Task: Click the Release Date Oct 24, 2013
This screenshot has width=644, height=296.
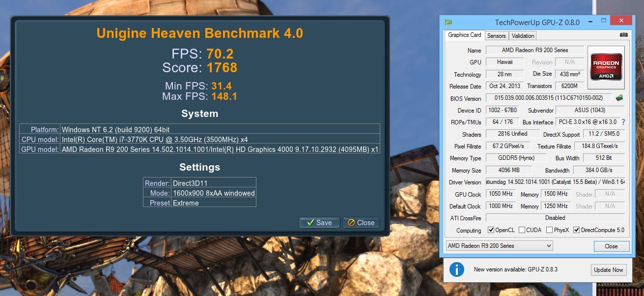Action: point(504,86)
